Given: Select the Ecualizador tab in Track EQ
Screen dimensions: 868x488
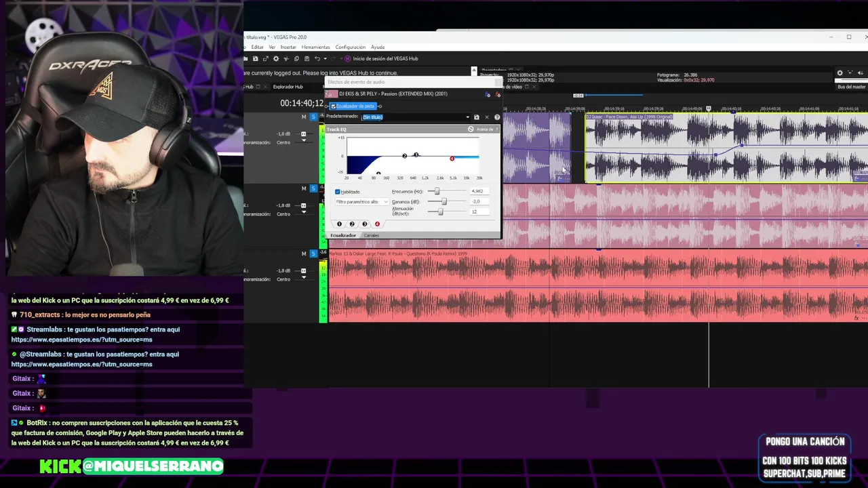Looking at the screenshot, I should point(343,235).
